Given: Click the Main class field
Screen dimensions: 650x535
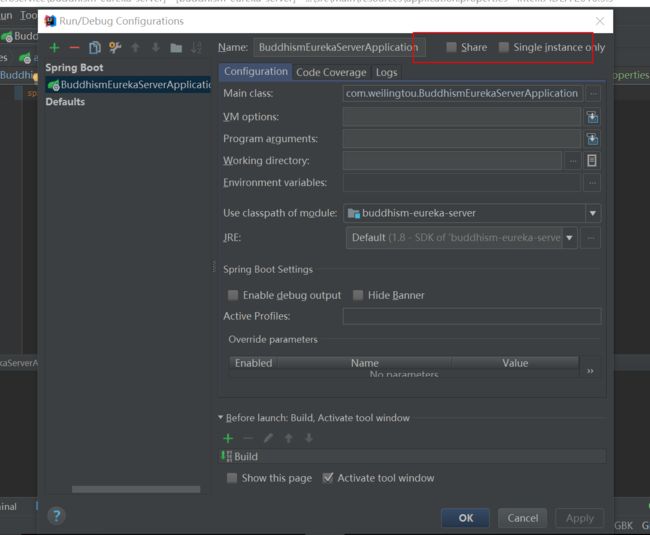Looking at the screenshot, I should click(x=463, y=94).
